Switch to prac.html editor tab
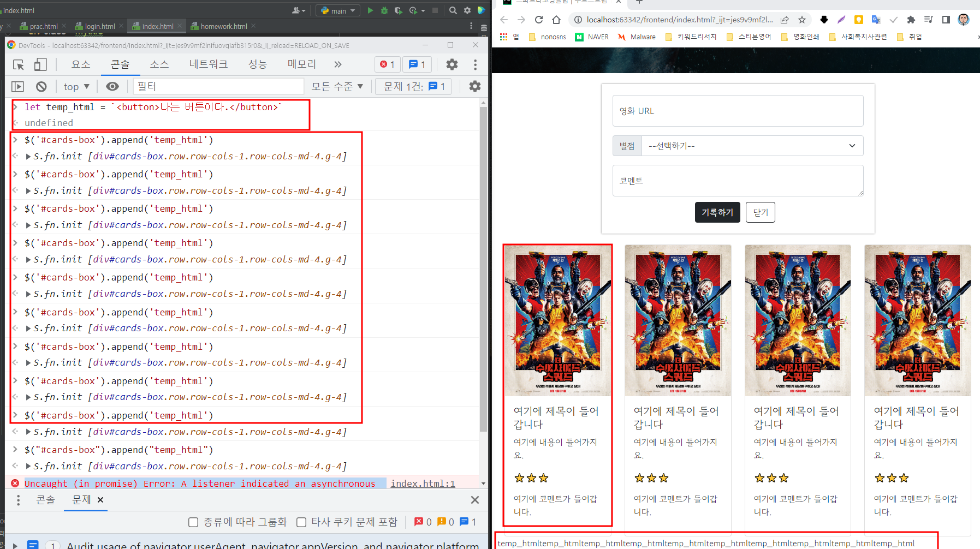The width and height of the screenshot is (980, 549). click(43, 26)
